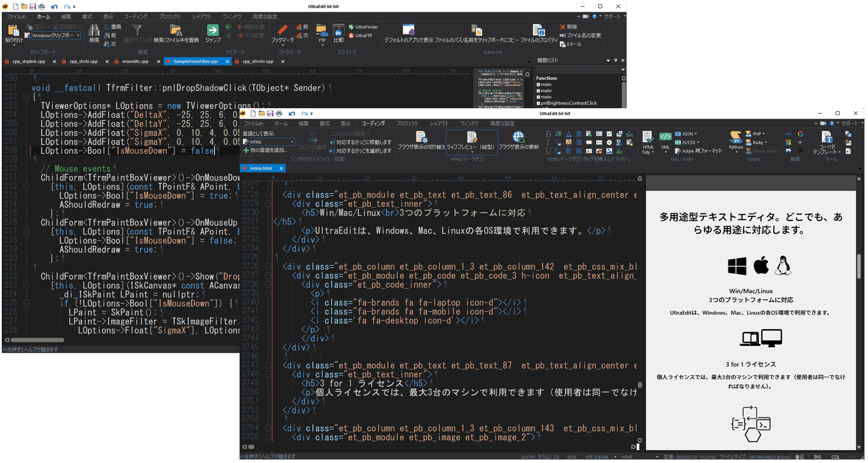The image size is (868, 463).
Task: Open the 高度な設定 tab in front window
Action: point(502,123)
